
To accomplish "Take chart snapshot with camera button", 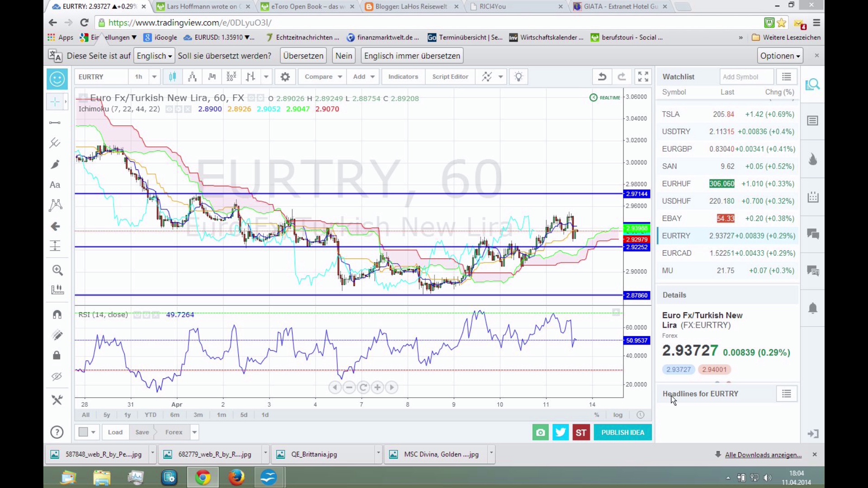I will click(540, 432).
